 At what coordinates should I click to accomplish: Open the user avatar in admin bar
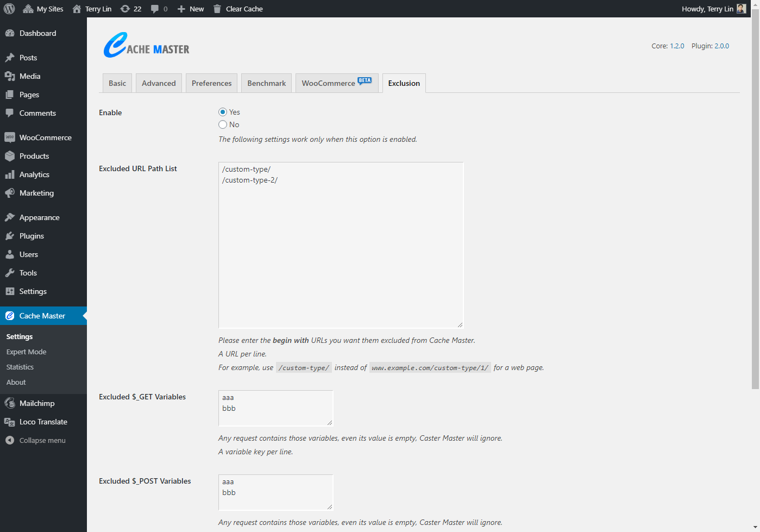coord(741,9)
